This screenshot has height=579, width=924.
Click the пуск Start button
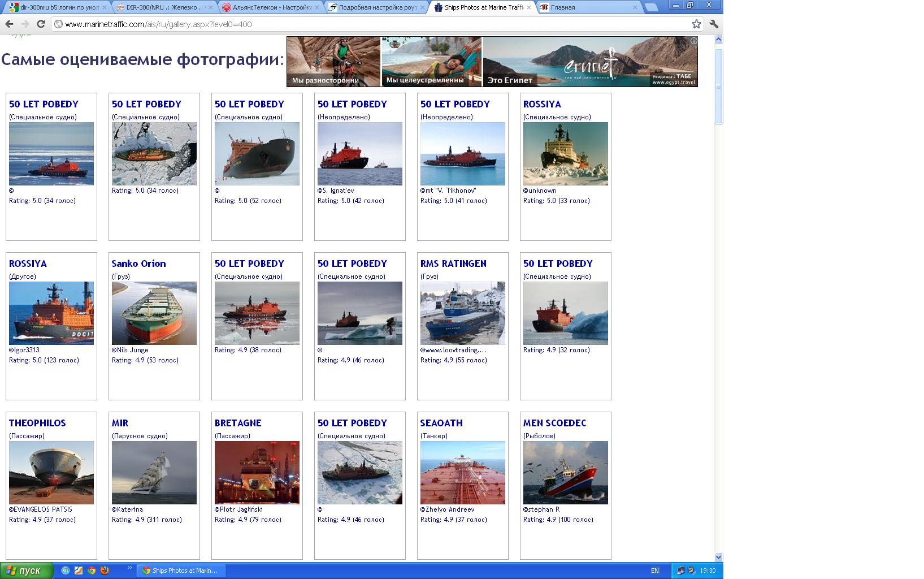tap(27, 571)
